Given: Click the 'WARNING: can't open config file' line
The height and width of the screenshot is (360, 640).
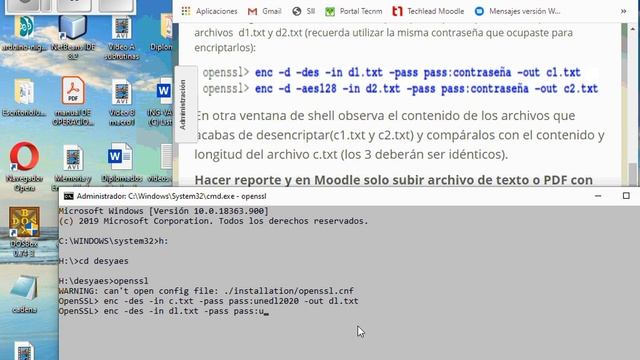Looking at the screenshot, I should [206, 291].
